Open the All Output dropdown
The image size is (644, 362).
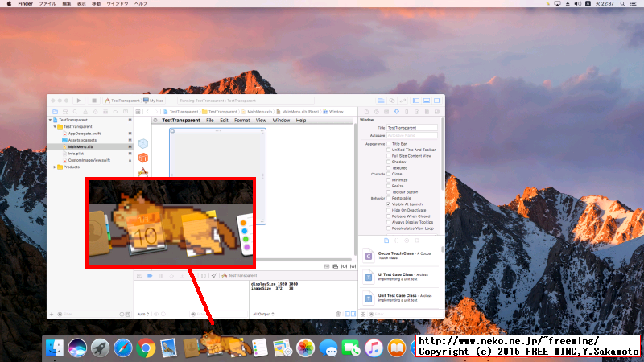click(263, 314)
